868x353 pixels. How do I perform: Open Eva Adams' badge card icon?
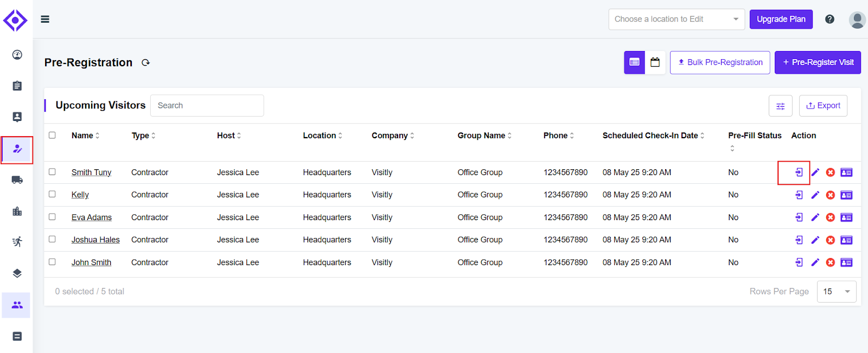(846, 217)
